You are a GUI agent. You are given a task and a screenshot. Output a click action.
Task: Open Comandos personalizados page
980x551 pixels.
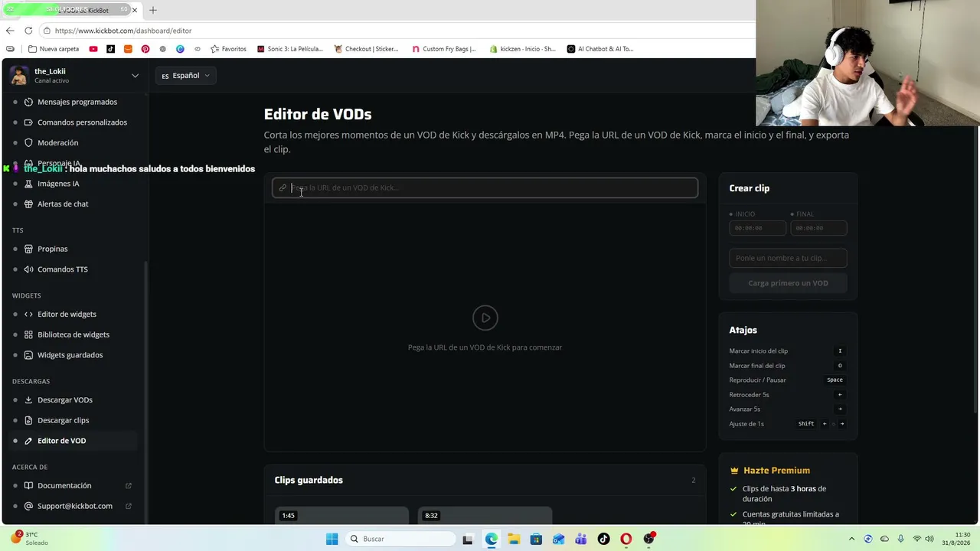point(82,122)
